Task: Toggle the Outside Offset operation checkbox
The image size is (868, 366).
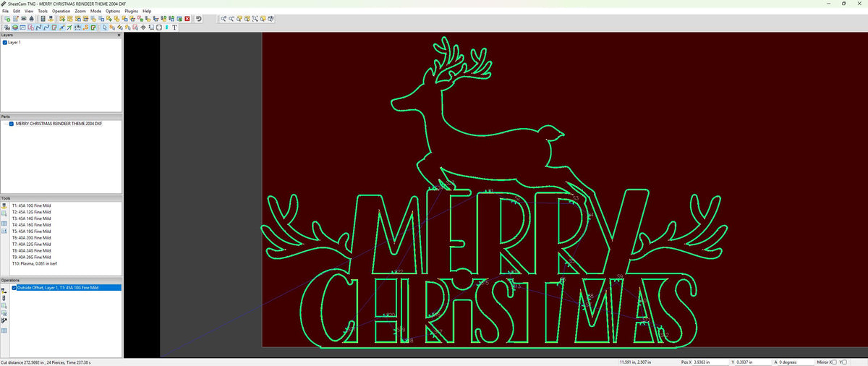Action: [x=14, y=287]
